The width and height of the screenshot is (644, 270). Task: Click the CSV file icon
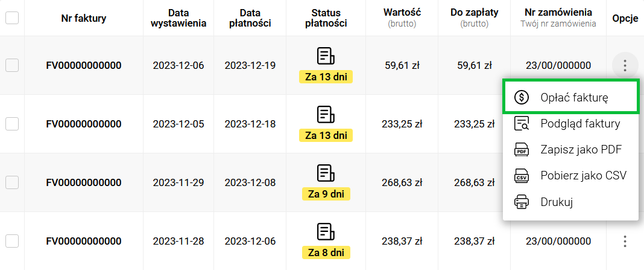[x=521, y=176]
